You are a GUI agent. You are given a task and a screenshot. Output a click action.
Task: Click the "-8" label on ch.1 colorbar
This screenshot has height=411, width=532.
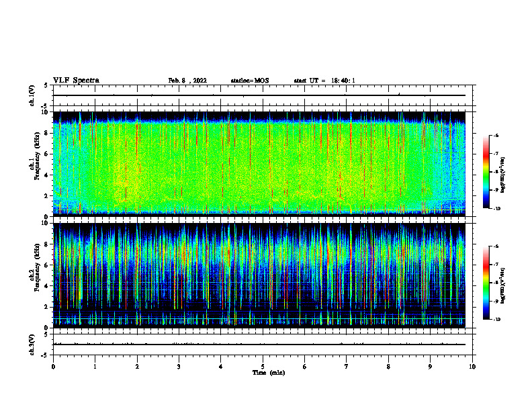pyautogui.click(x=496, y=172)
